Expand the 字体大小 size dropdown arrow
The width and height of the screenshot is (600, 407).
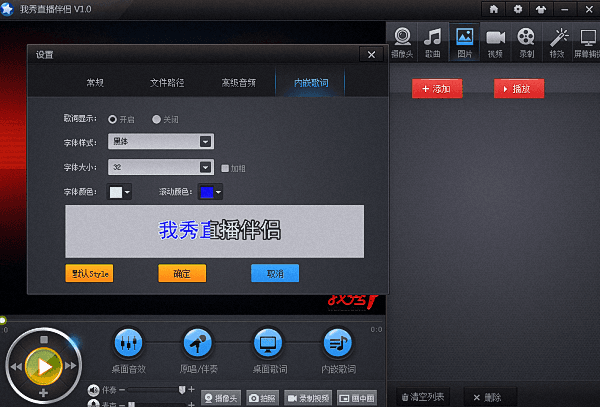coord(205,167)
